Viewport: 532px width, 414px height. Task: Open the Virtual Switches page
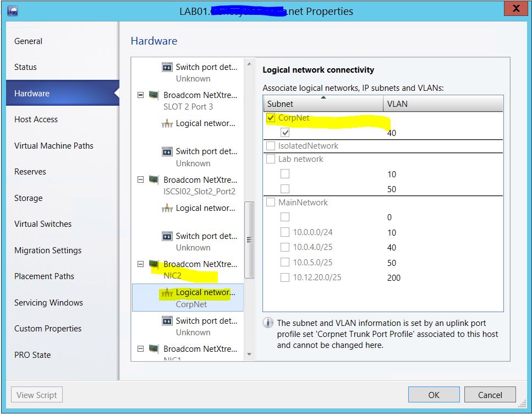pyautogui.click(x=43, y=224)
